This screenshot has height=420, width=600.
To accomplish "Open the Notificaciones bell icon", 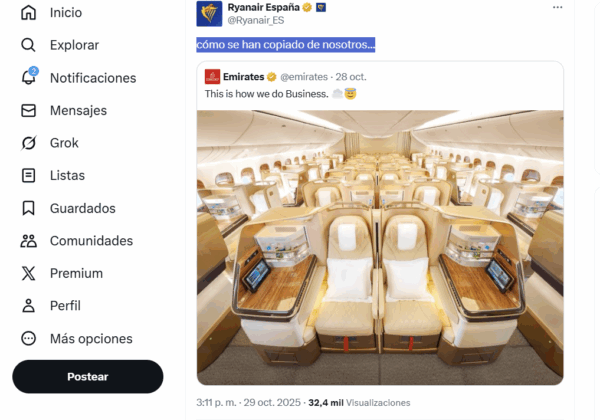I will (x=29, y=77).
